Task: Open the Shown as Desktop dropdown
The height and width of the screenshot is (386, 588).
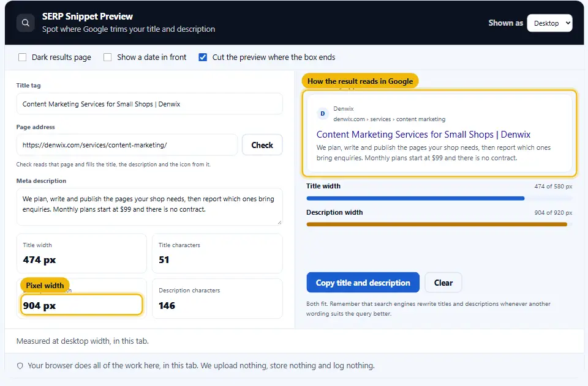Action: [x=549, y=23]
